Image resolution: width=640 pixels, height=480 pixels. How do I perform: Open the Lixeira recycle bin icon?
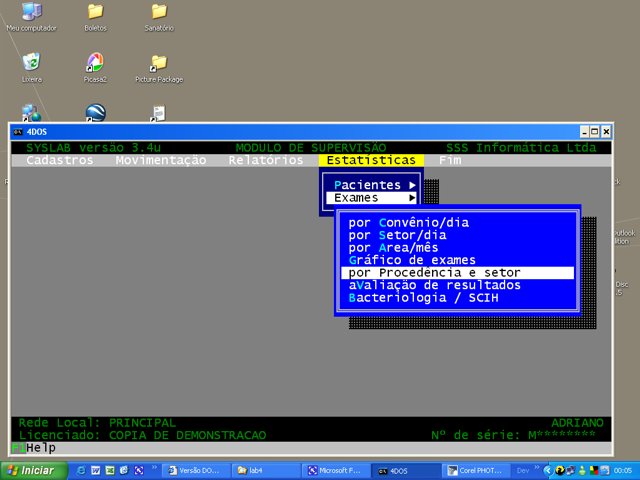pos(31,68)
